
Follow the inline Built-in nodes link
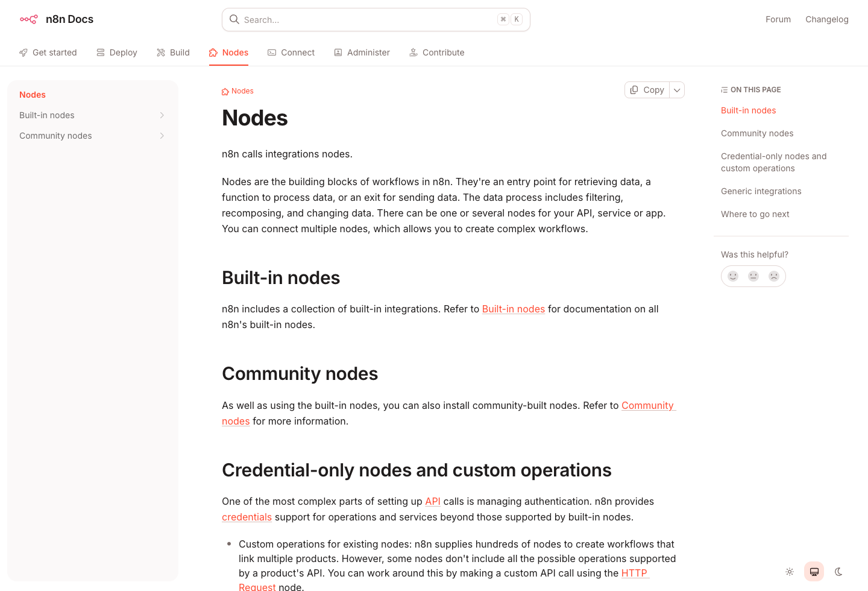point(514,309)
